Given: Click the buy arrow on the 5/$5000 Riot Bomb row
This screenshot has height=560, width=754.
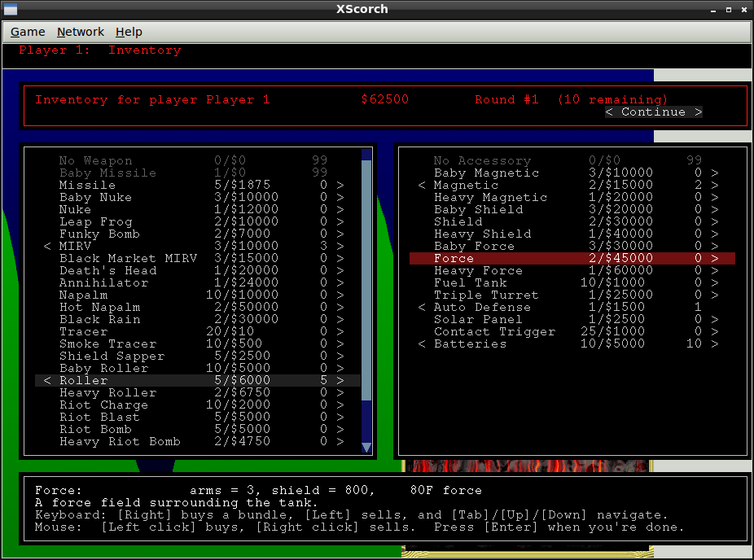Looking at the screenshot, I should (x=340, y=429).
